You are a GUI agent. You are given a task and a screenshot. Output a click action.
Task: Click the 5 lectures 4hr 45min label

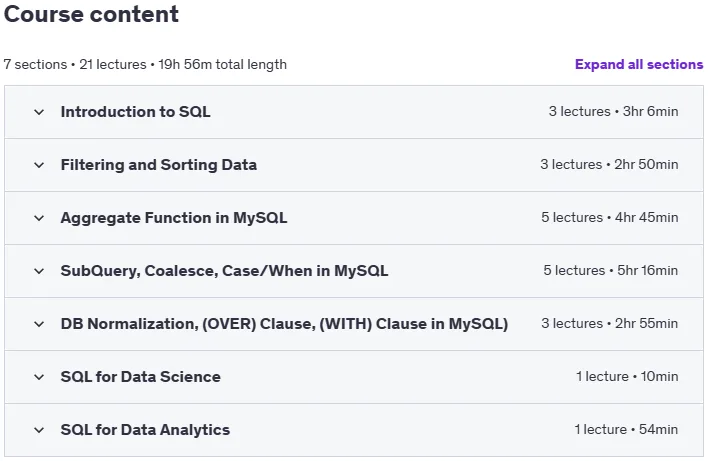point(610,217)
